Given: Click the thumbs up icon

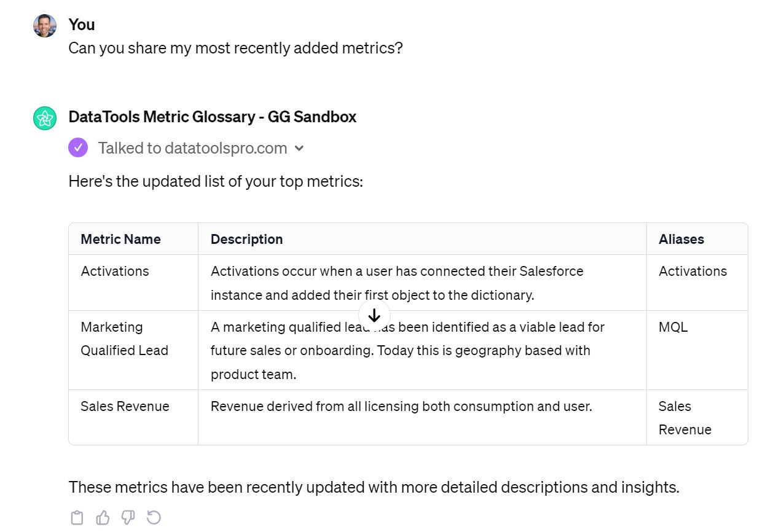Looking at the screenshot, I should tap(103, 518).
